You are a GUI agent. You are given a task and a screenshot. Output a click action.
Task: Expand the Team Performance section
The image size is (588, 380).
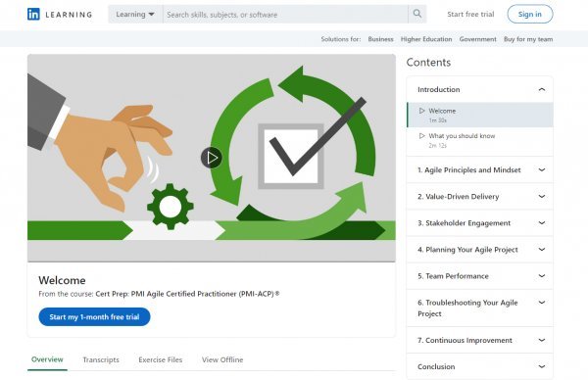pyautogui.click(x=542, y=276)
